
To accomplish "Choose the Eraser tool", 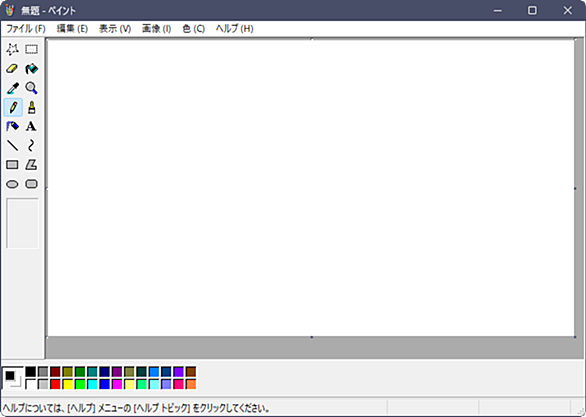I will (13, 69).
